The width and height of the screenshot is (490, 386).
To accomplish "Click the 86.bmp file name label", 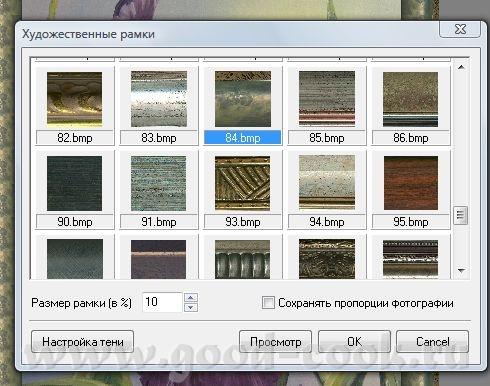I will pyautogui.click(x=411, y=138).
